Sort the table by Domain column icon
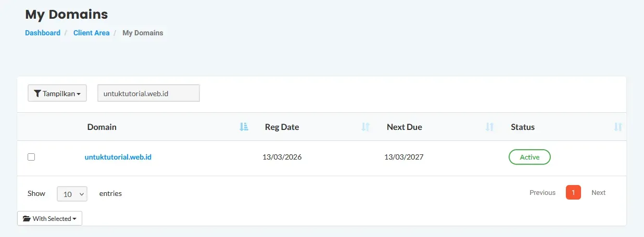 244,127
